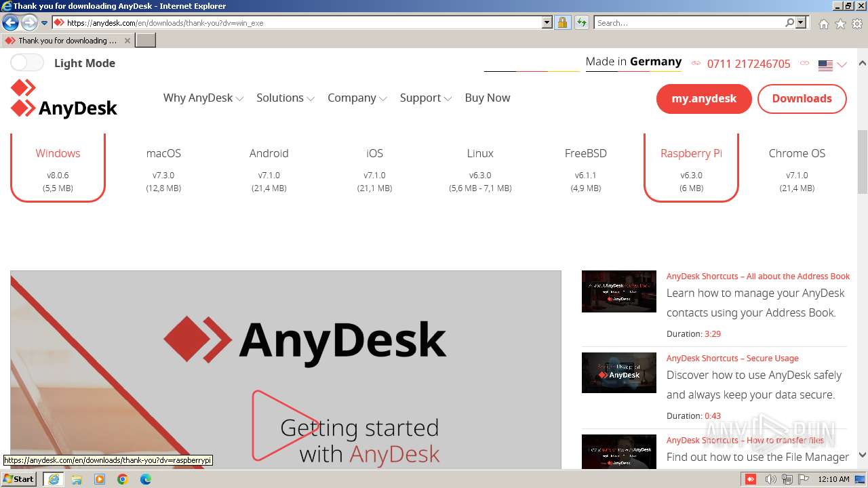The image size is (868, 488).
Task: Open a new blank tab
Action: [146, 41]
